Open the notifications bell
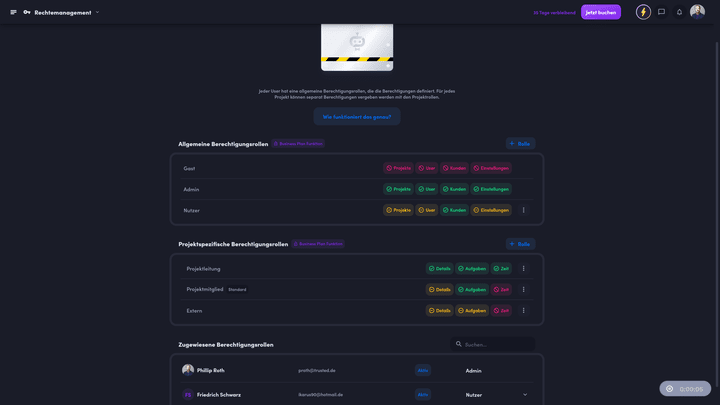Screen dimensions: 720x405 [x=679, y=12]
